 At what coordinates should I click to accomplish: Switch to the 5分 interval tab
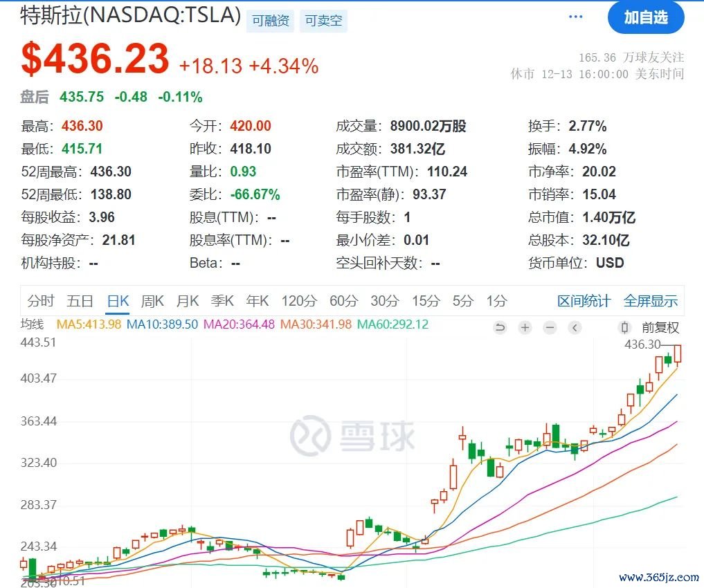(x=462, y=301)
